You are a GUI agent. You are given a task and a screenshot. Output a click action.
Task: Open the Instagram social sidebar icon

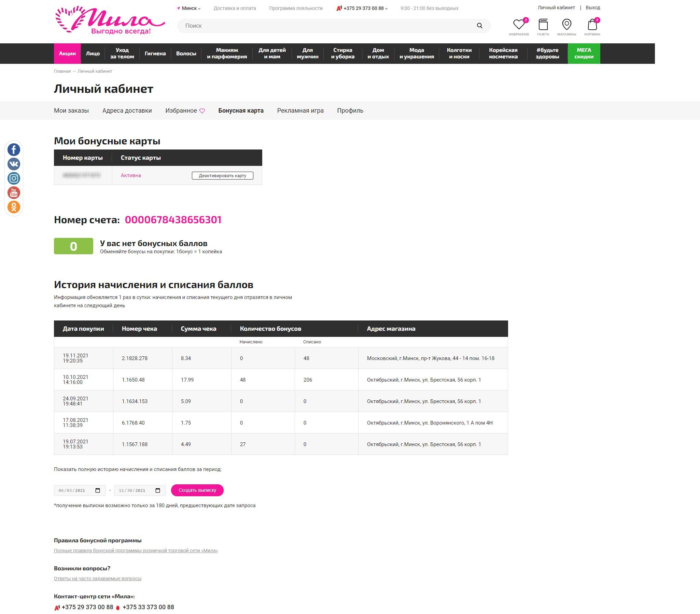tap(14, 178)
